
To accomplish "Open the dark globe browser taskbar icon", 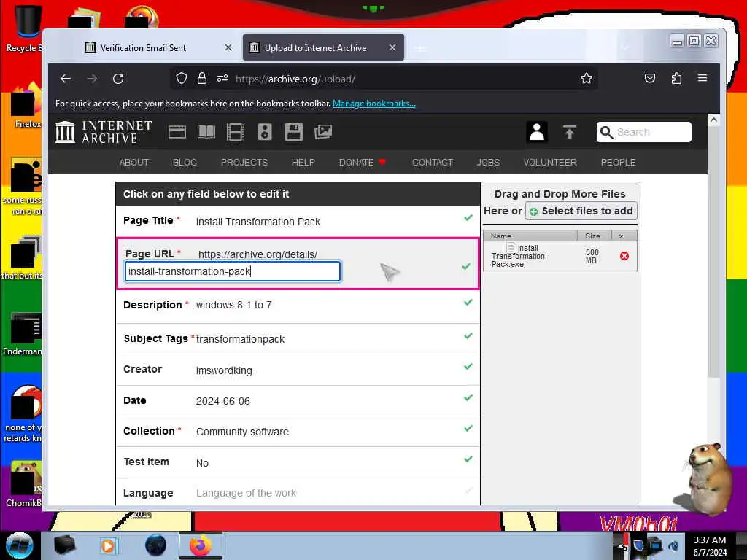I will coord(155,545).
